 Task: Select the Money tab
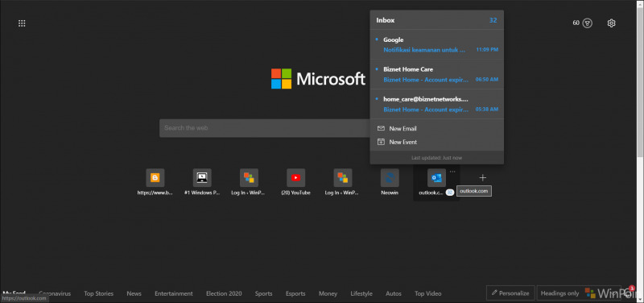point(328,293)
